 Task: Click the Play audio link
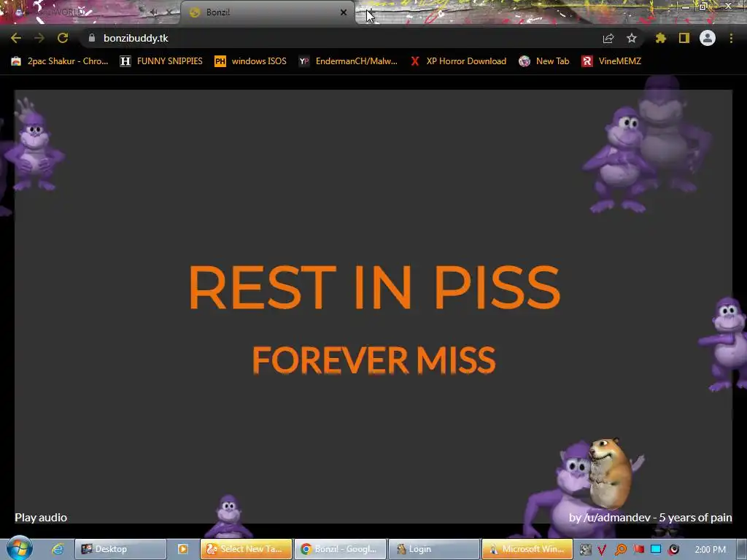[x=41, y=518]
